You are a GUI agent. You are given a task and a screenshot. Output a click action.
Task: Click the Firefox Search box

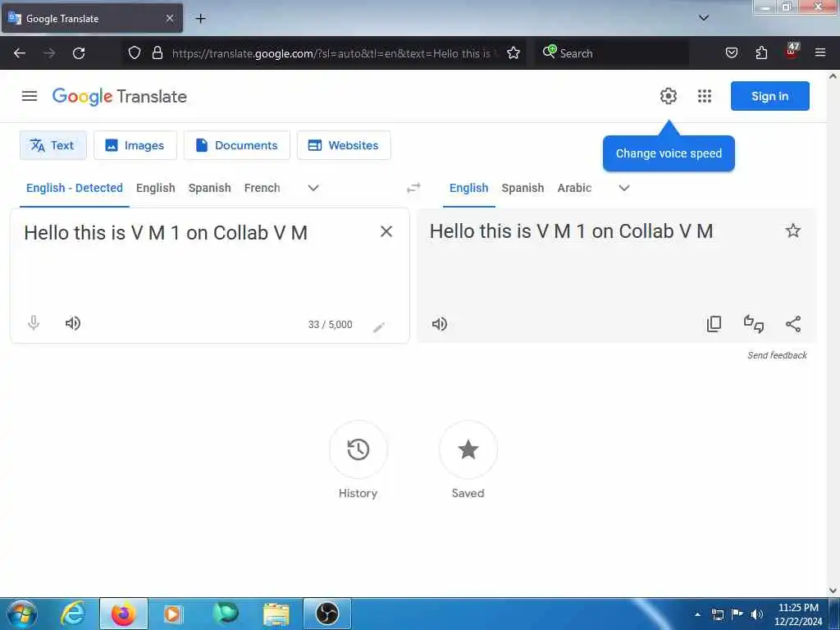[614, 53]
